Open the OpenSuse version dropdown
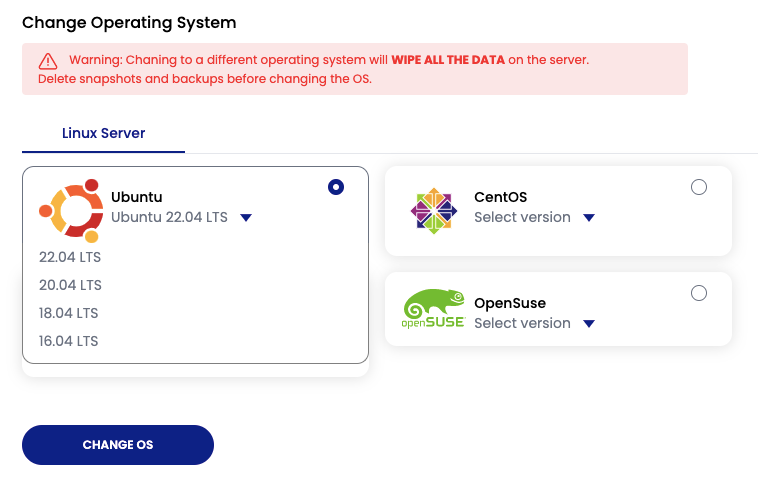Image resolution: width=758 pixels, height=485 pixels. click(x=589, y=324)
